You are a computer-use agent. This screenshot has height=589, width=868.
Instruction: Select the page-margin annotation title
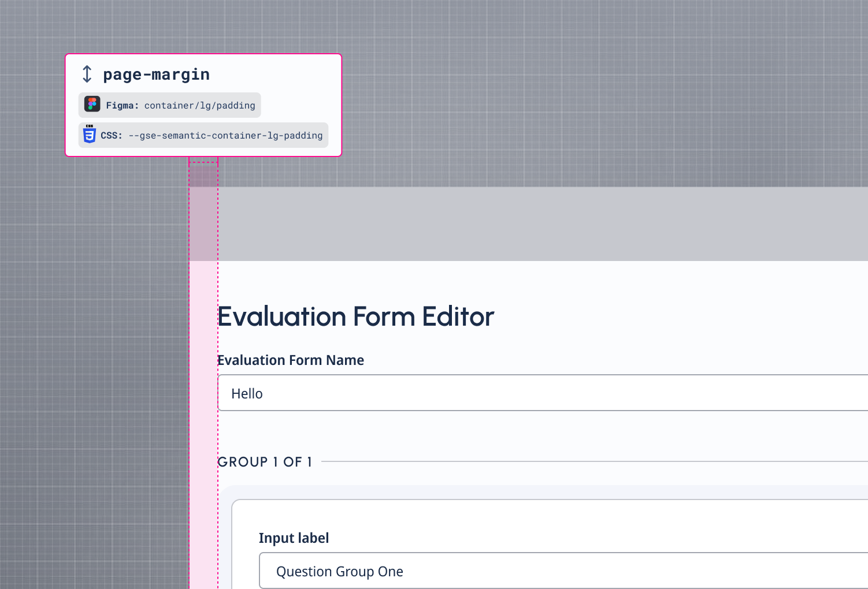(156, 74)
